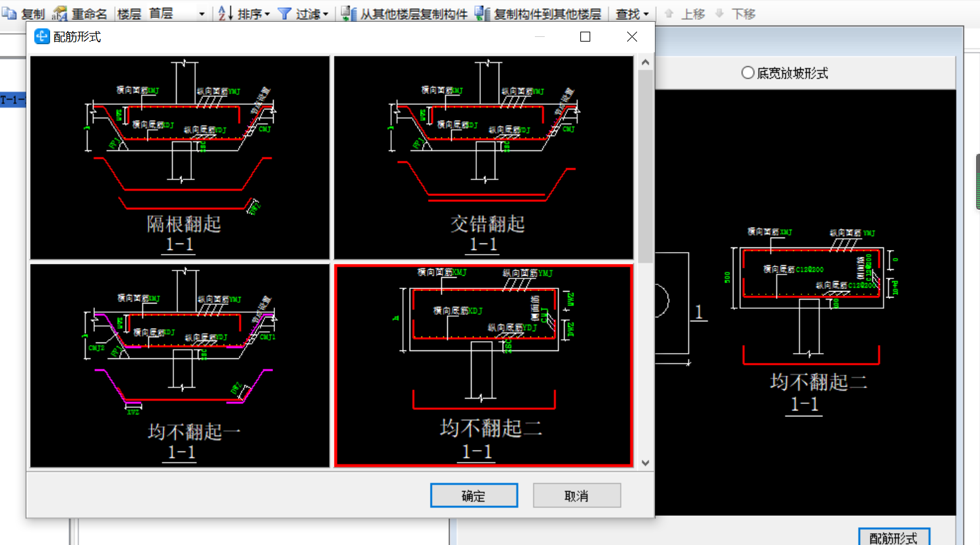Viewport: 980px width, 545px height.
Task: Click the Copy (复制) toolbar icon
Action: point(9,13)
